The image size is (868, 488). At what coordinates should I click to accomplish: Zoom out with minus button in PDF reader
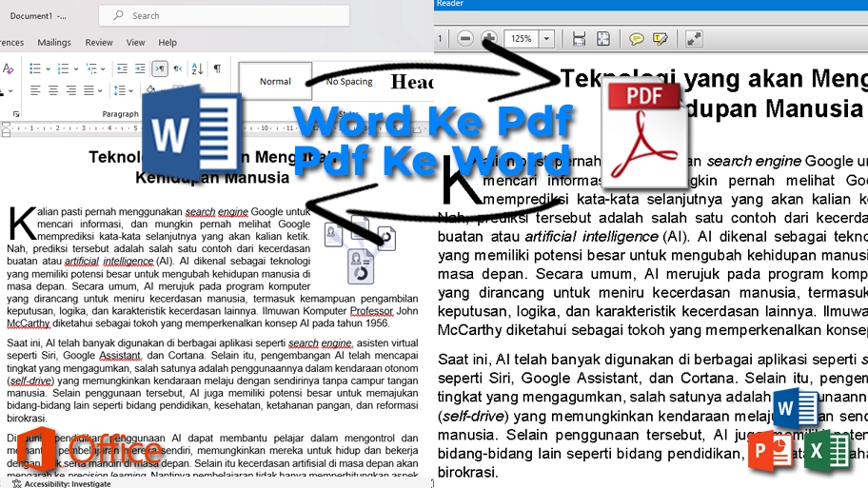pyautogui.click(x=465, y=39)
